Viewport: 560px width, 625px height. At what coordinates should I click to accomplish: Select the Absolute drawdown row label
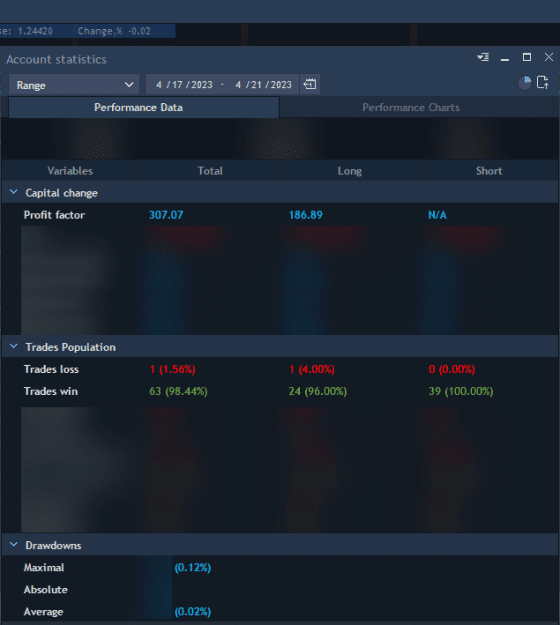46,590
